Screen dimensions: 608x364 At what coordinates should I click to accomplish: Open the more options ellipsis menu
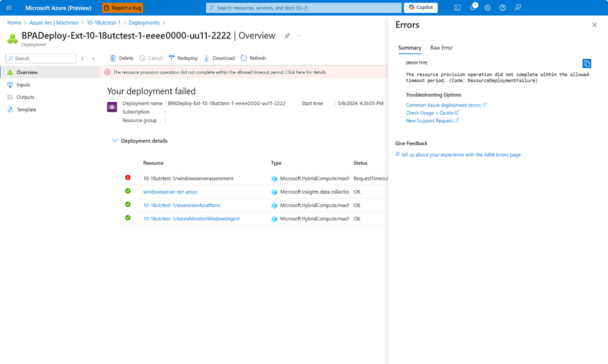[x=299, y=35]
